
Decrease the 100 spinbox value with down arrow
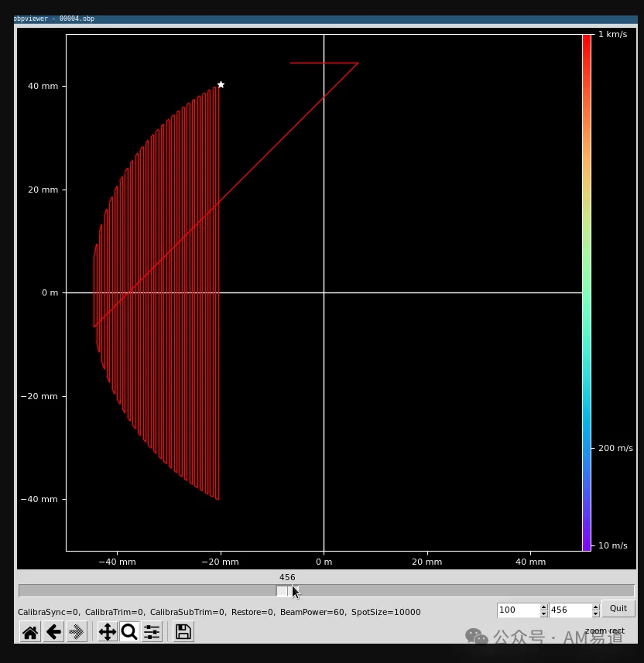[543, 613]
